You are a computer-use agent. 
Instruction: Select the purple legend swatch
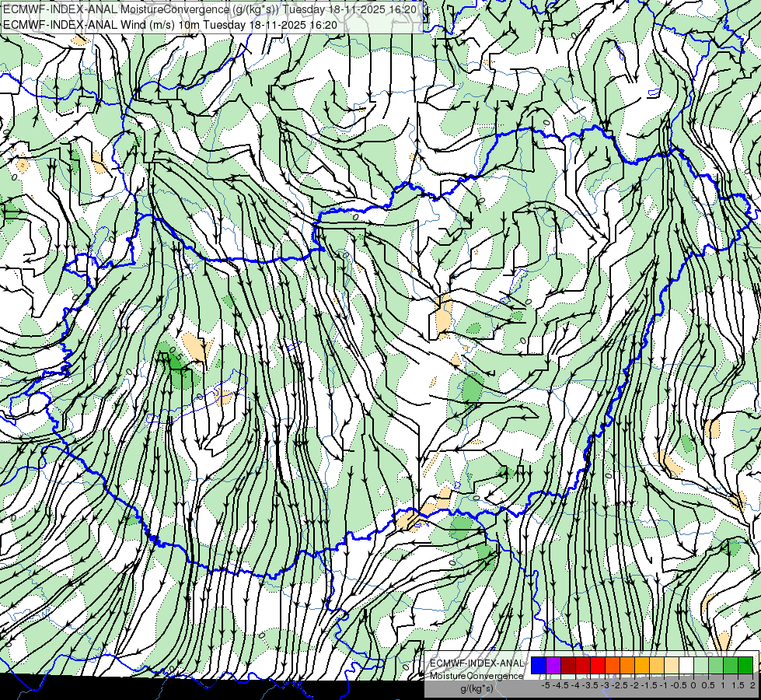553,666
